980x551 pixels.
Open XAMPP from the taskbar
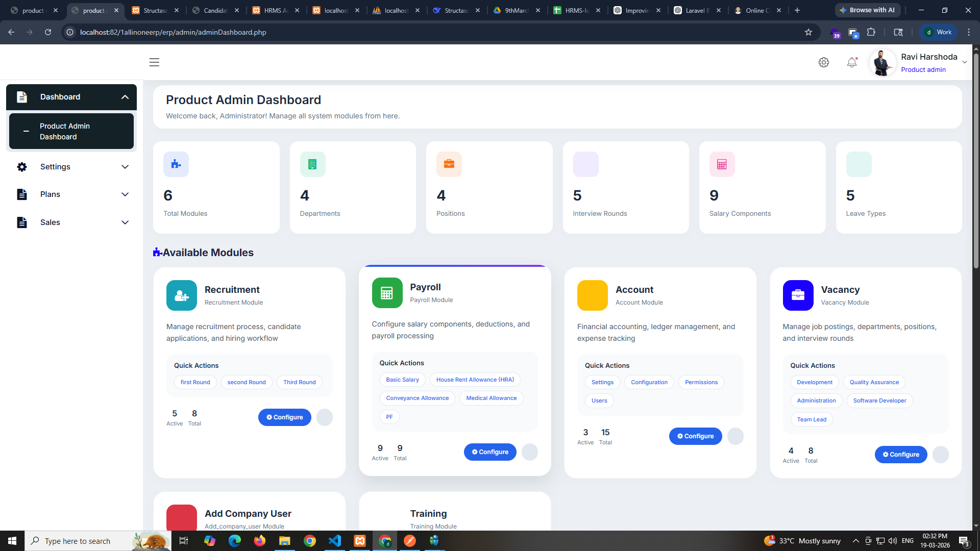[360, 541]
